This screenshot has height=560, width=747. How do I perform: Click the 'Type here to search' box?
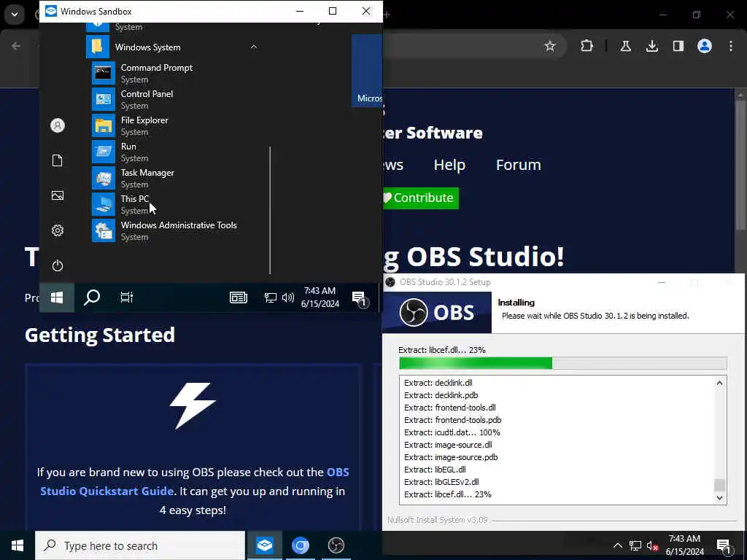(140, 545)
